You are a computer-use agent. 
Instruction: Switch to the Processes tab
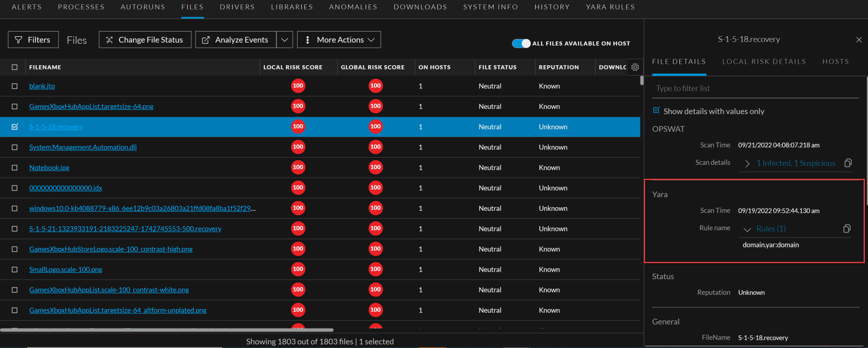click(81, 7)
